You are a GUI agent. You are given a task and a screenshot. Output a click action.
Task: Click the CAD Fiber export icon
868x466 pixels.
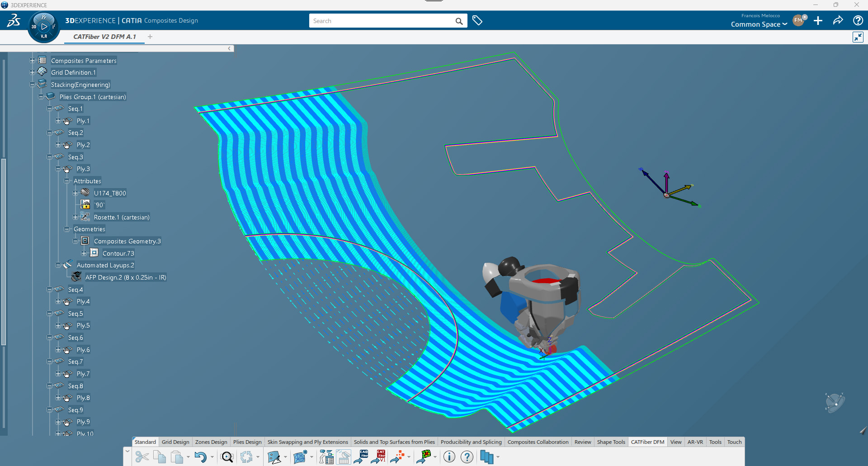click(361, 457)
